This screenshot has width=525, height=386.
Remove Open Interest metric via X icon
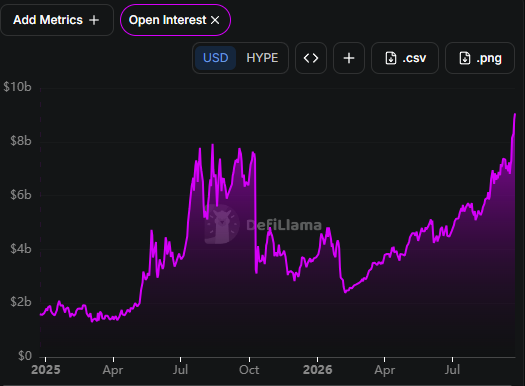point(215,20)
